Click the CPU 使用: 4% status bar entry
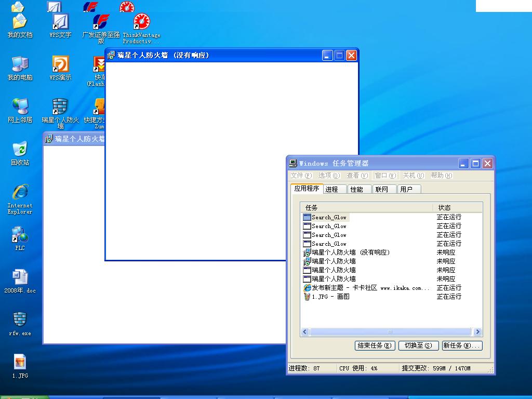 [358, 368]
